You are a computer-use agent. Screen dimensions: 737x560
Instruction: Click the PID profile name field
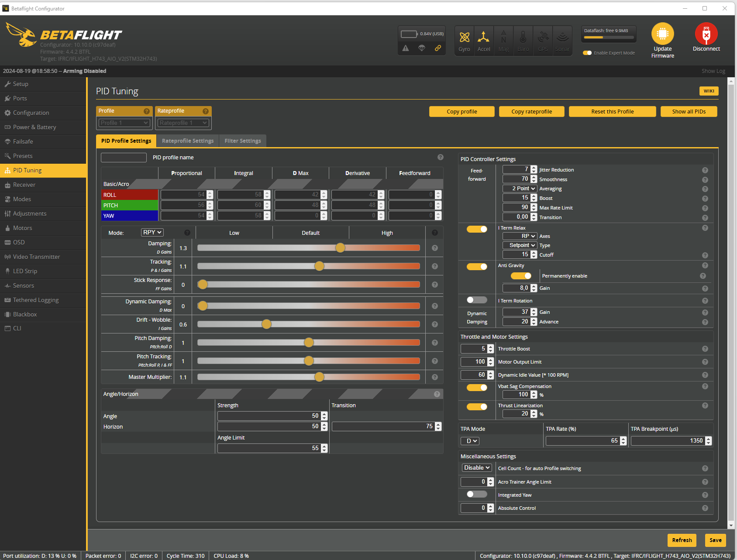pyautogui.click(x=124, y=158)
